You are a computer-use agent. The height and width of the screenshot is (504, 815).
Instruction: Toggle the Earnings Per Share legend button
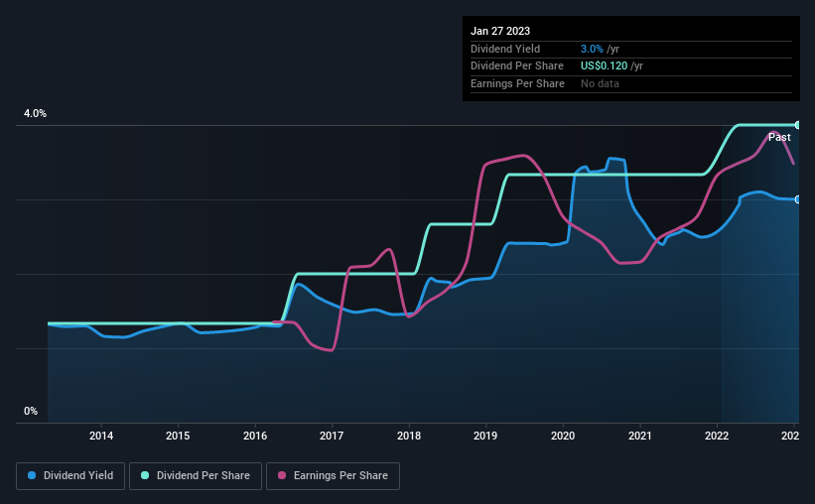click(x=333, y=476)
